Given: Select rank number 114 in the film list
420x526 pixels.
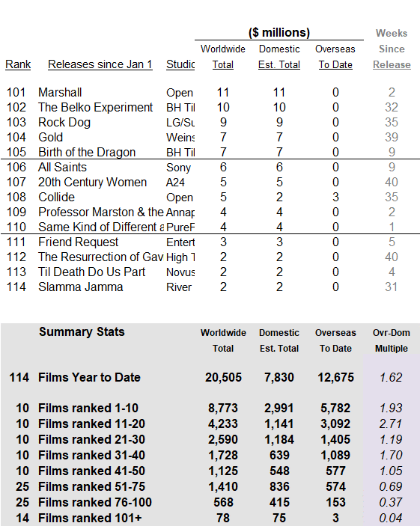Looking at the screenshot, I should click(x=16, y=287).
